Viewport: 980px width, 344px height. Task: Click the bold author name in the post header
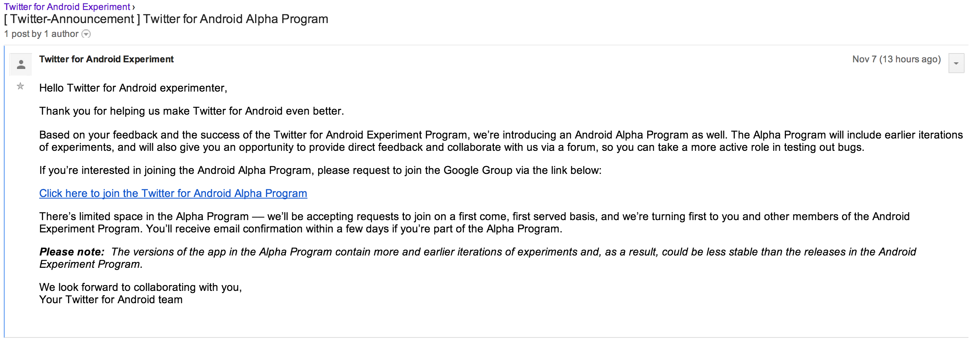pyautogui.click(x=106, y=59)
